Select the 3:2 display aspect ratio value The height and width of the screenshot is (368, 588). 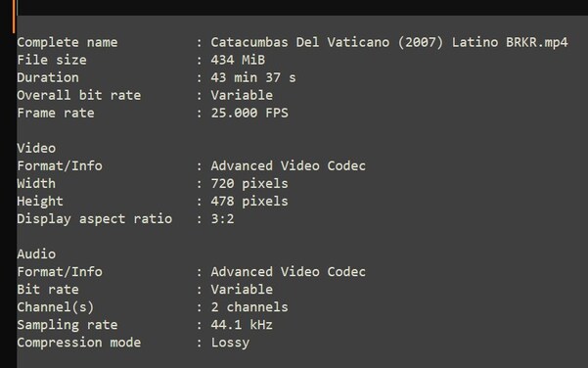[222, 218]
